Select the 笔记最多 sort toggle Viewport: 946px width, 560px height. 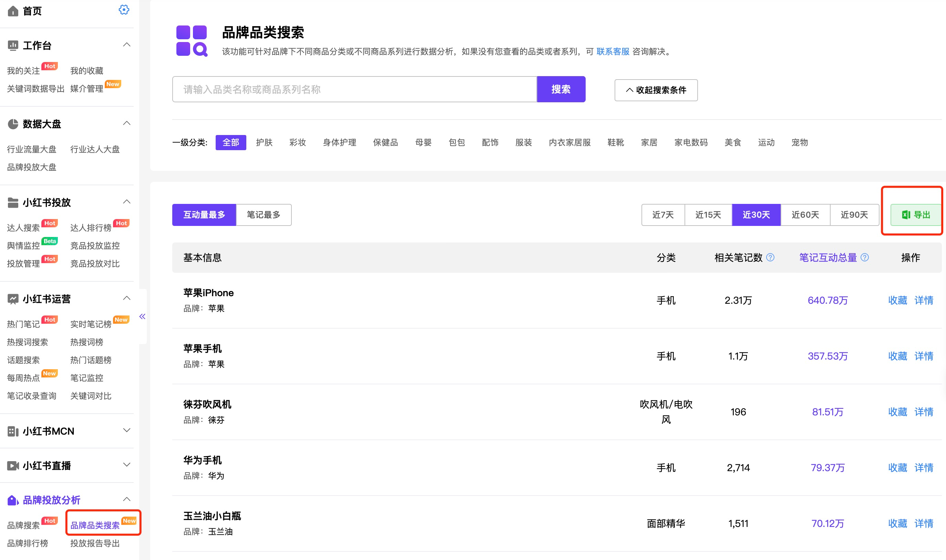pos(264,215)
